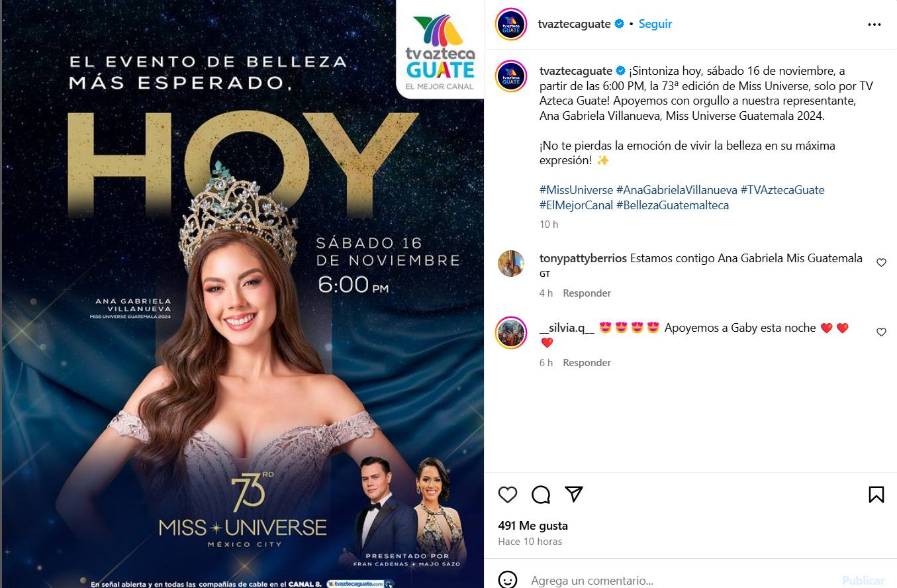Open tonypattyberrios profile picture
897x588 pixels.
[x=511, y=264]
